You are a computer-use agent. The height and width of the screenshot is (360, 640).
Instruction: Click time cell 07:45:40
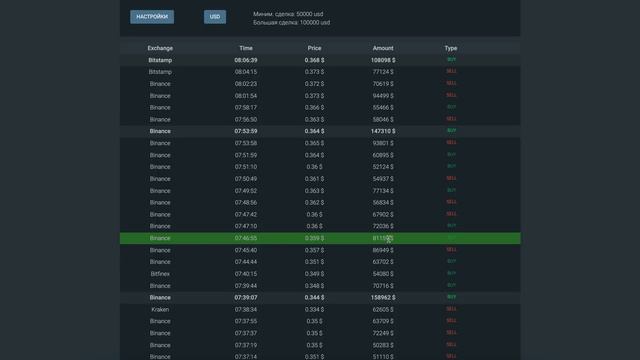246,250
